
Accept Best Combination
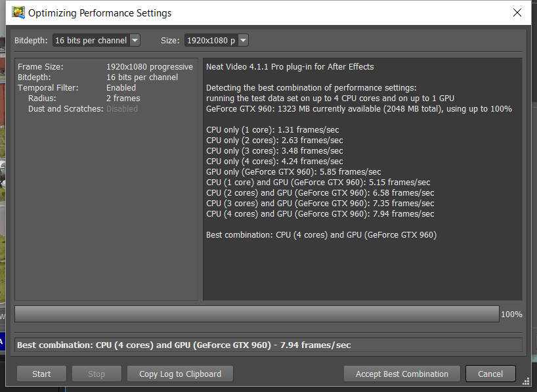click(x=402, y=374)
